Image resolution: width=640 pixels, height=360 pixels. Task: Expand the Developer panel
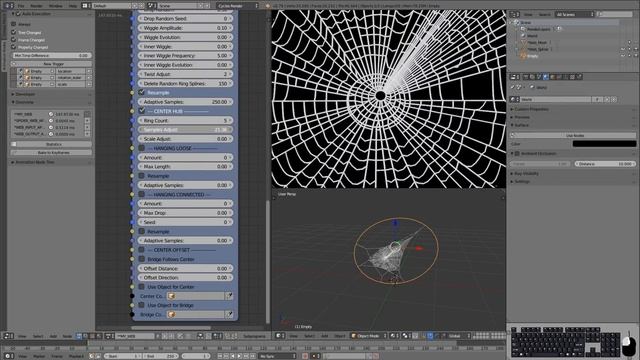tap(13, 94)
